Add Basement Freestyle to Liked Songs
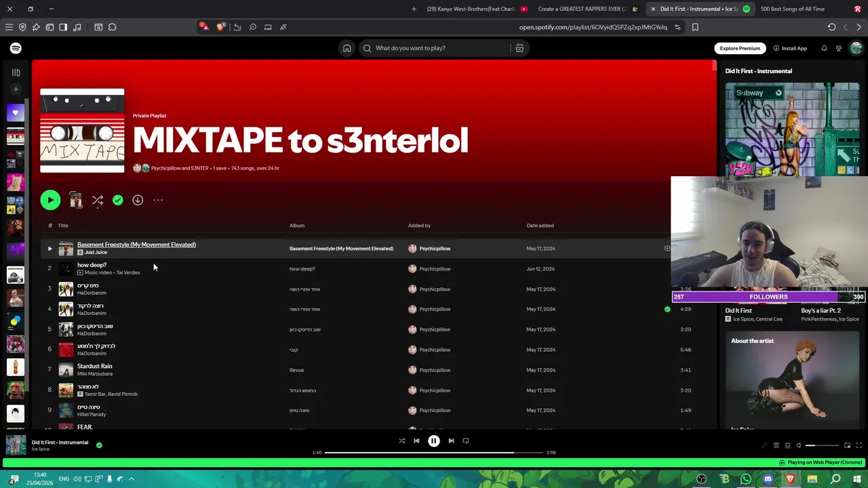This screenshot has width=868, height=488. [x=667, y=248]
